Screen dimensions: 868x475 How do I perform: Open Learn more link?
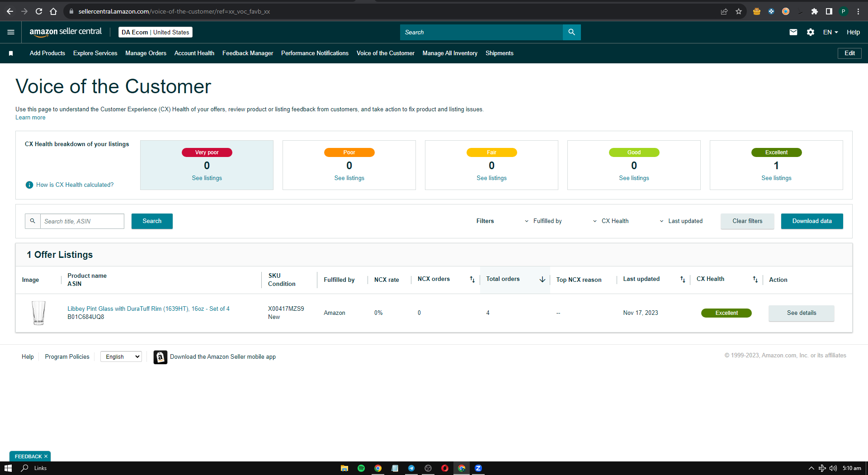point(30,118)
